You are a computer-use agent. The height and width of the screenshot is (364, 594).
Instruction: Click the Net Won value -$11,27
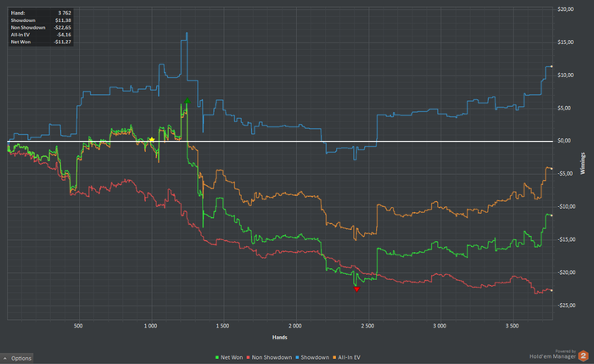pyautogui.click(x=63, y=42)
